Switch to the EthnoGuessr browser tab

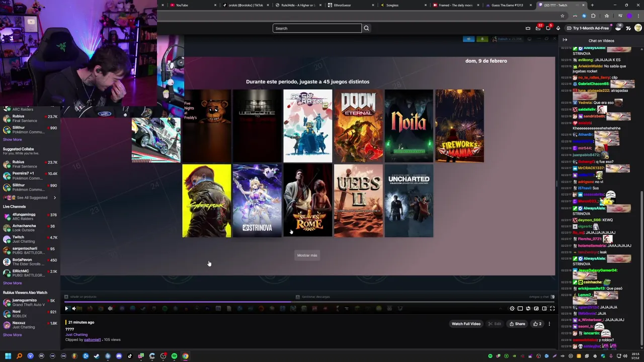point(351,5)
